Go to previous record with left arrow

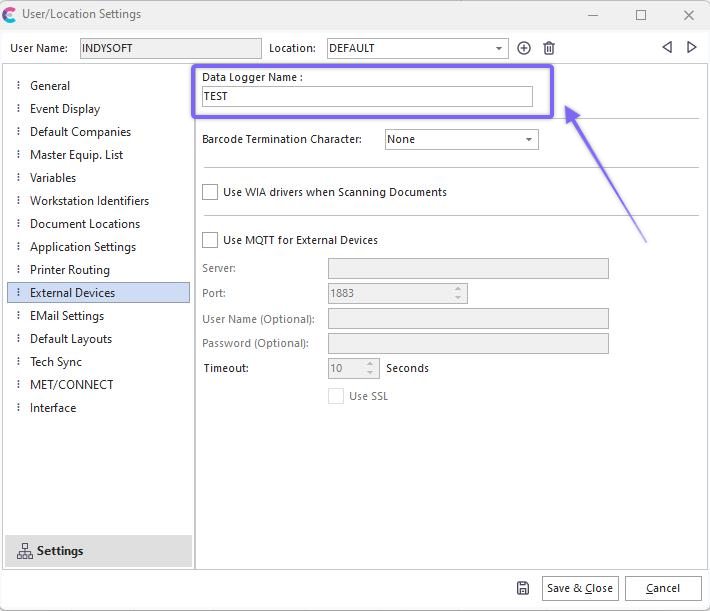tap(667, 47)
